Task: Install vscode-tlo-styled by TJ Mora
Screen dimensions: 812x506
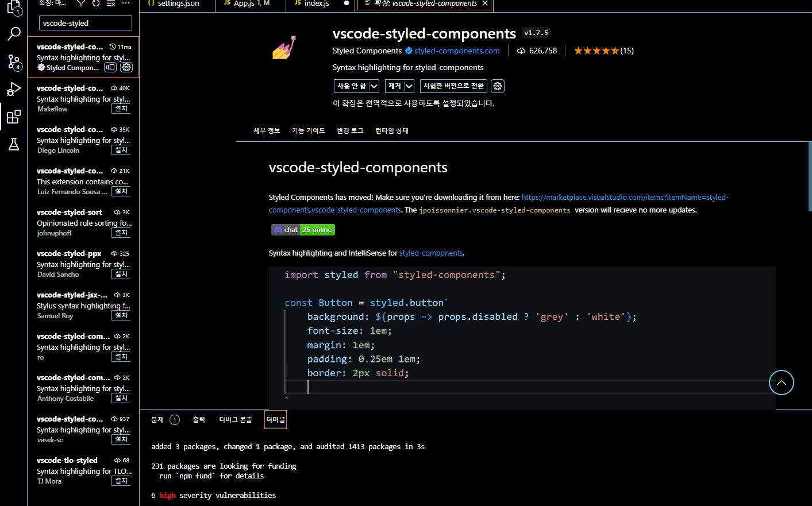Action: point(121,481)
